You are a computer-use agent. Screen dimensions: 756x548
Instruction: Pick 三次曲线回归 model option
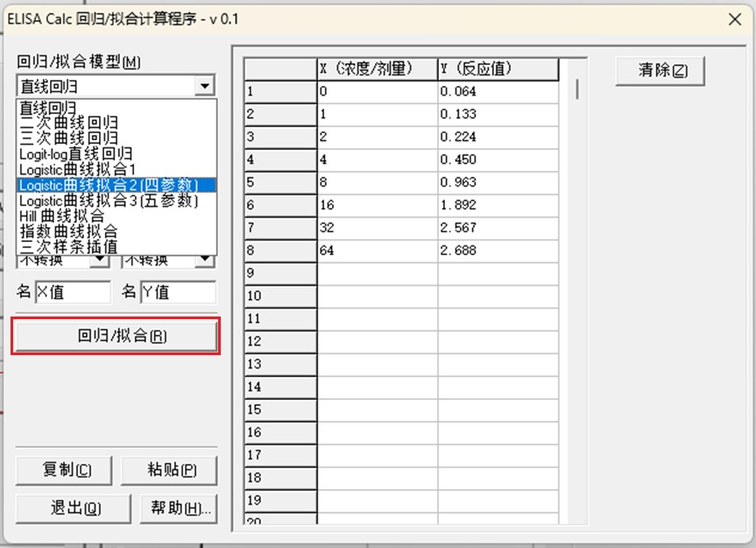pos(68,139)
